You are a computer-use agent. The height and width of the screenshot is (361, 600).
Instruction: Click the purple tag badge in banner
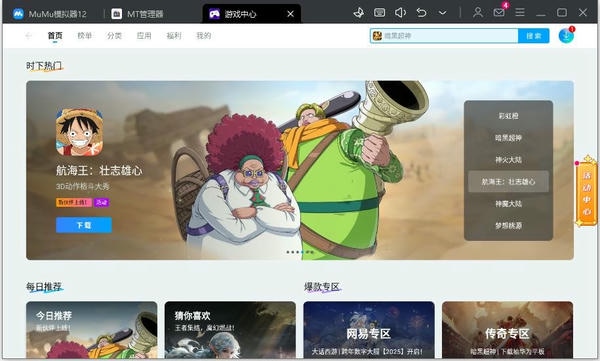click(x=102, y=203)
